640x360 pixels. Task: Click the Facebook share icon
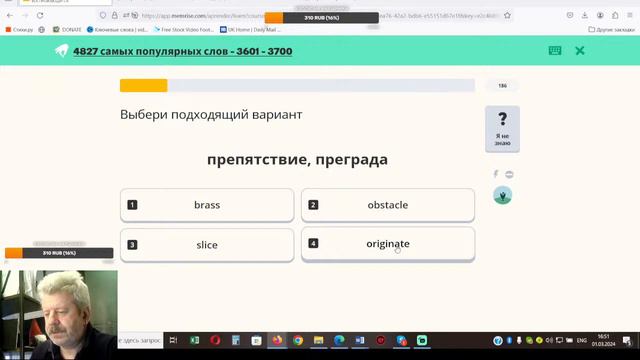[496, 174]
